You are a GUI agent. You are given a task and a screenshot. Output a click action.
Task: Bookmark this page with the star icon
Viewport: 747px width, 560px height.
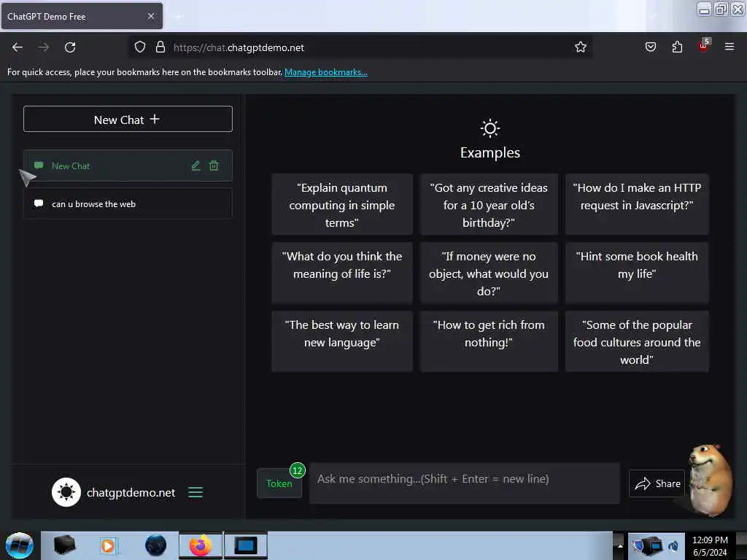[x=580, y=47]
